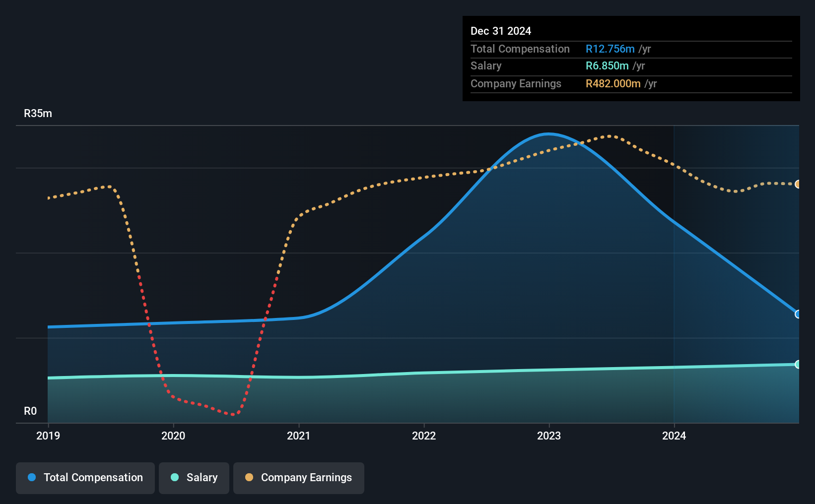815x504 pixels.
Task: Click the Dec 31 2024 tooltip date
Action: click(x=501, y=31)
